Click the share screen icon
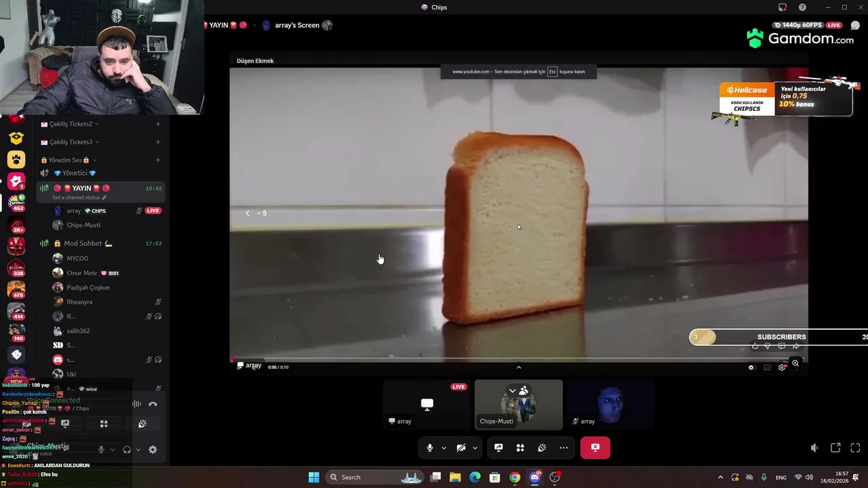 click(x=498, y=448)
